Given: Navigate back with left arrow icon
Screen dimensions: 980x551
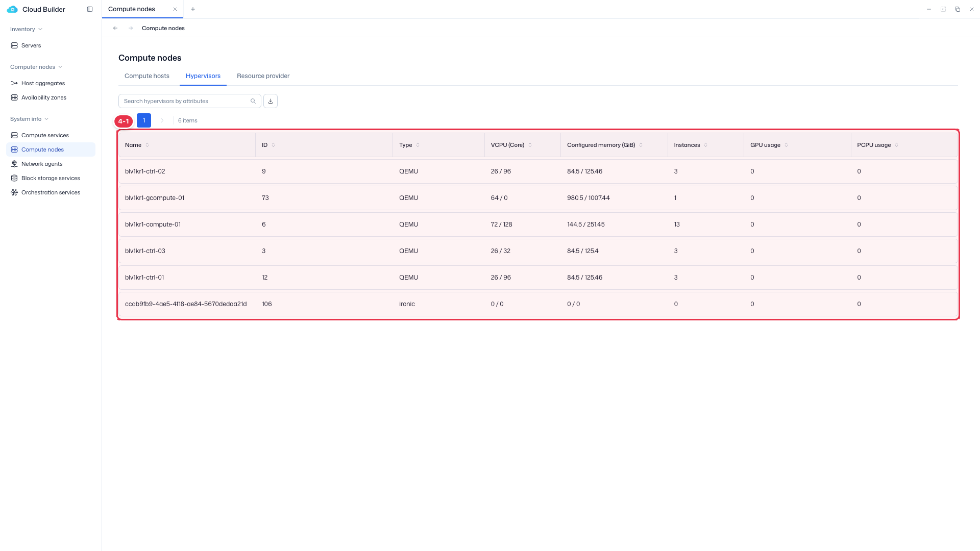Looking at the screenshot, I should click(115, 28).
